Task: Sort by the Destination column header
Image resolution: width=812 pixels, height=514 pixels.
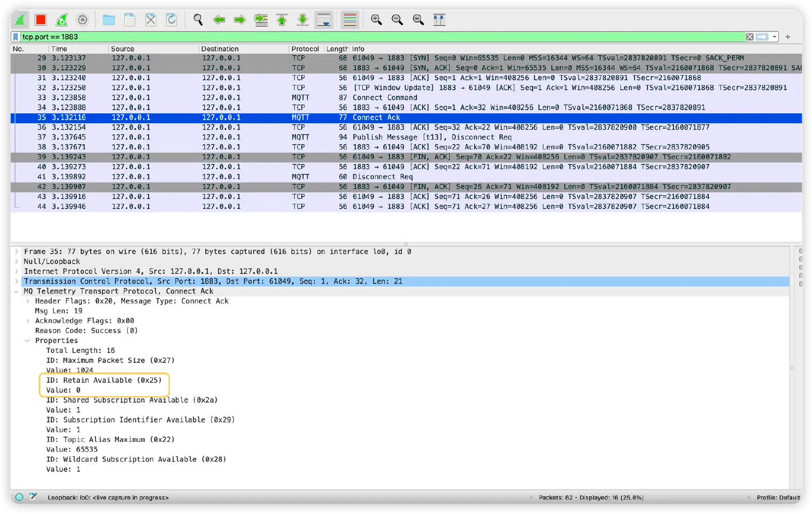Action: click(x=244, y=49)
